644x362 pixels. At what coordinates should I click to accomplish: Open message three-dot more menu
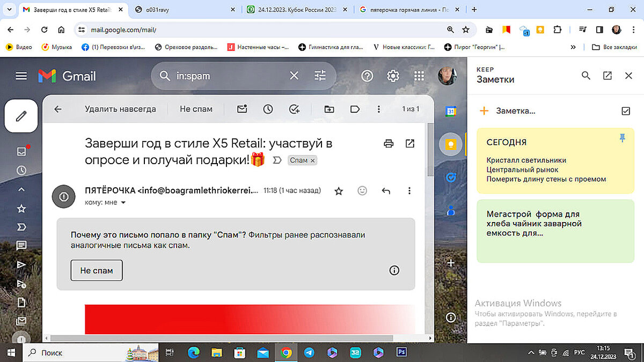tap(409, 191)
